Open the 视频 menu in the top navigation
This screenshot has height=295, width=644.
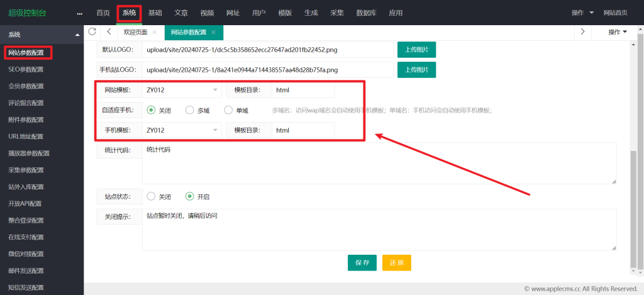(x=207, y=13)
